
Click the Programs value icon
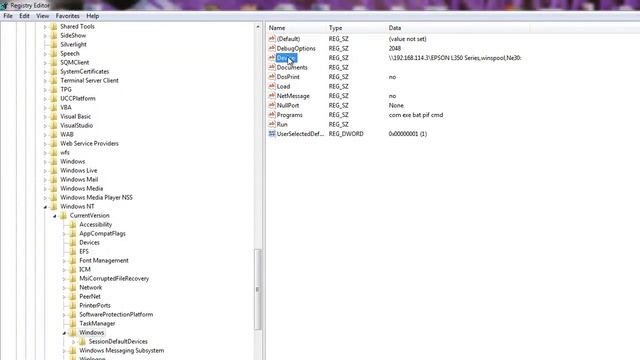272,115
